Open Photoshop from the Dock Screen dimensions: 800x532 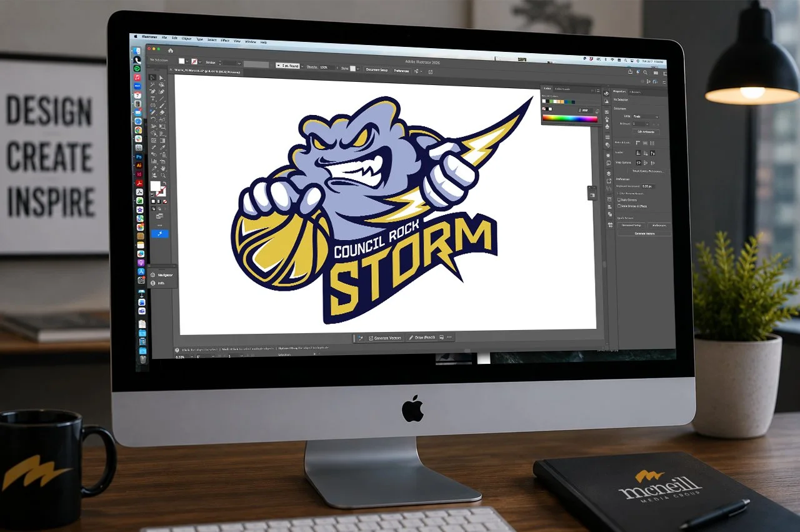click(139, 157)
